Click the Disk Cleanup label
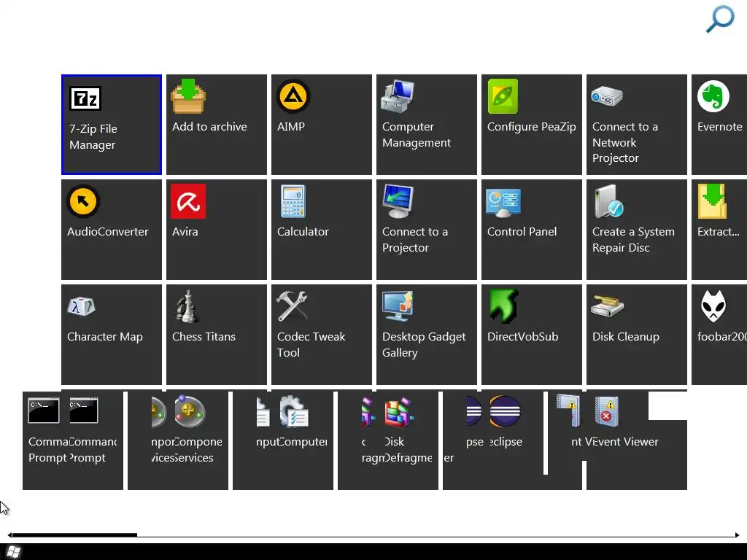The image size is (747, 560). tap(625, 337)
